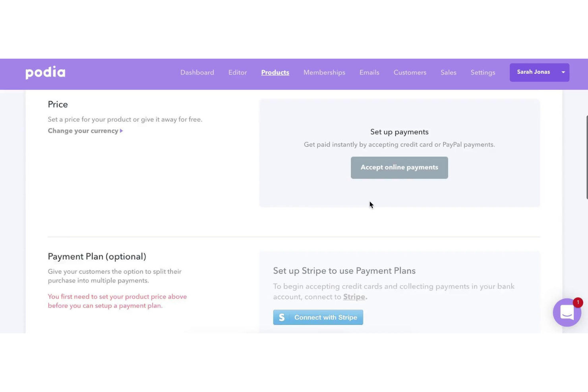Navigate to Memberships
This screenshot has height=392, width=588.
[x=324, y=72]
